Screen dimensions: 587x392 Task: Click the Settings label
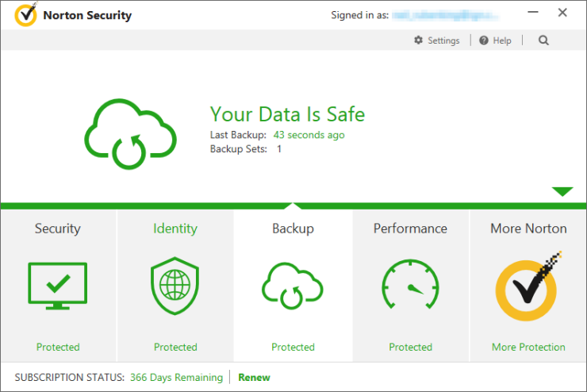click(443, 40)
